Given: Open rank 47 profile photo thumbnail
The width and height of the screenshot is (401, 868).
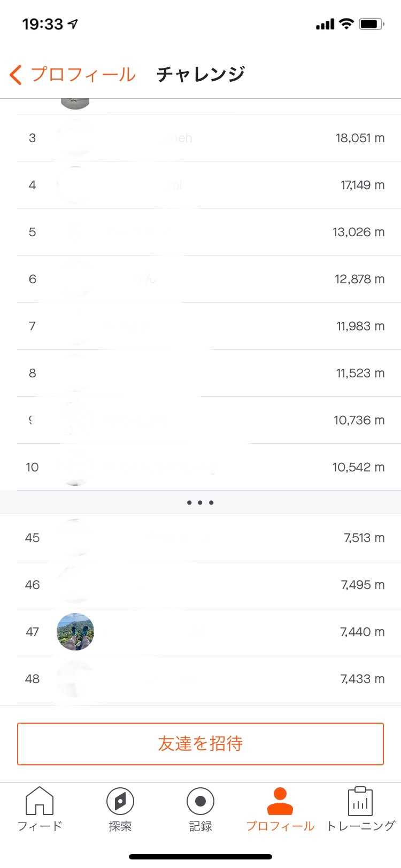Looking at the screenshot, I should point(75,632).
